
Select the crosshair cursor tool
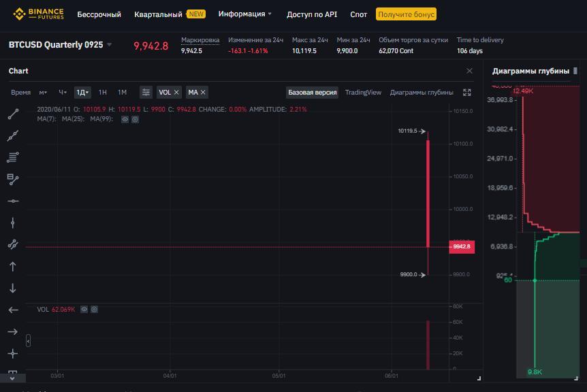(x=13, y=353)
